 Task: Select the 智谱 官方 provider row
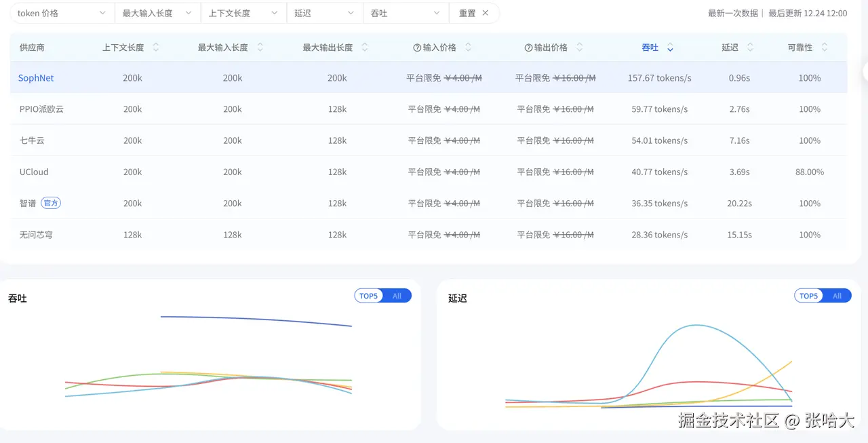pyautogui.click(x=429, y=204)
